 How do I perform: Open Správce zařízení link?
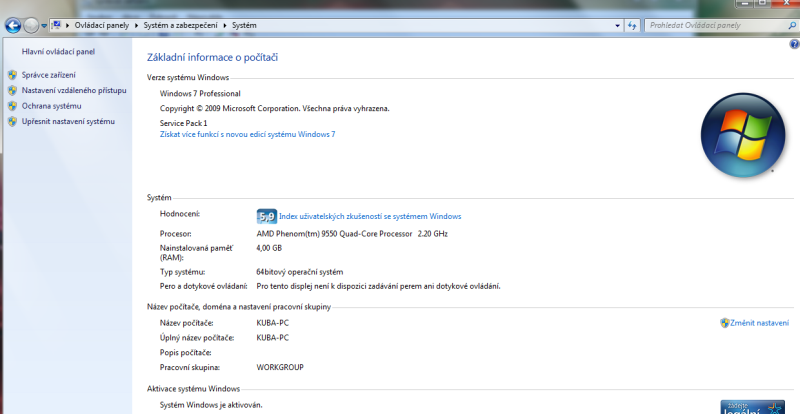[x=48, y=75]
